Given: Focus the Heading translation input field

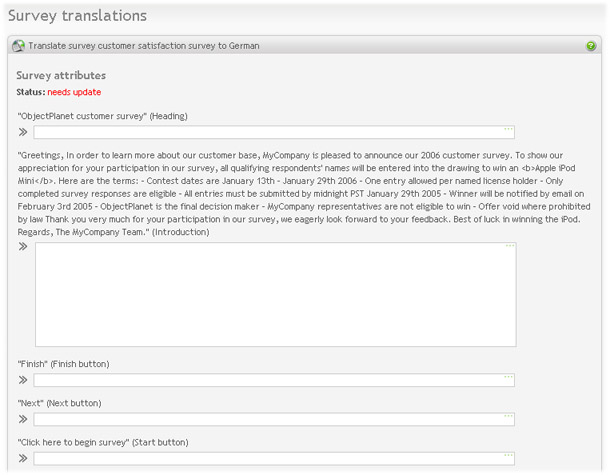Looking at the screenshot, I should pos(274,132).
